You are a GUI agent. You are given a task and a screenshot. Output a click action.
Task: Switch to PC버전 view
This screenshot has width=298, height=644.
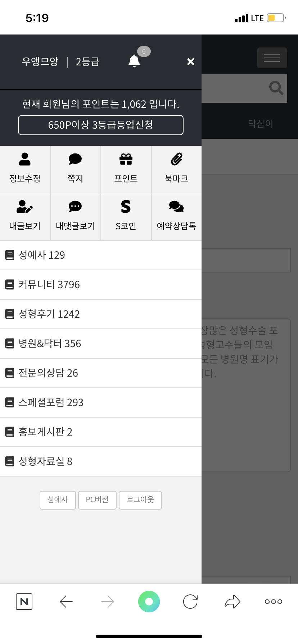97,500
